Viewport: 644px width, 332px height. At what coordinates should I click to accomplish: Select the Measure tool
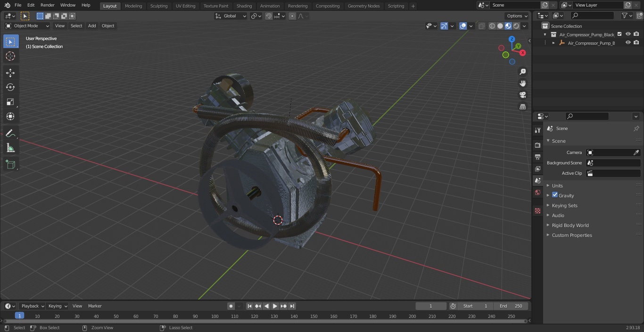pyautogui.click(x=10, y=148)
